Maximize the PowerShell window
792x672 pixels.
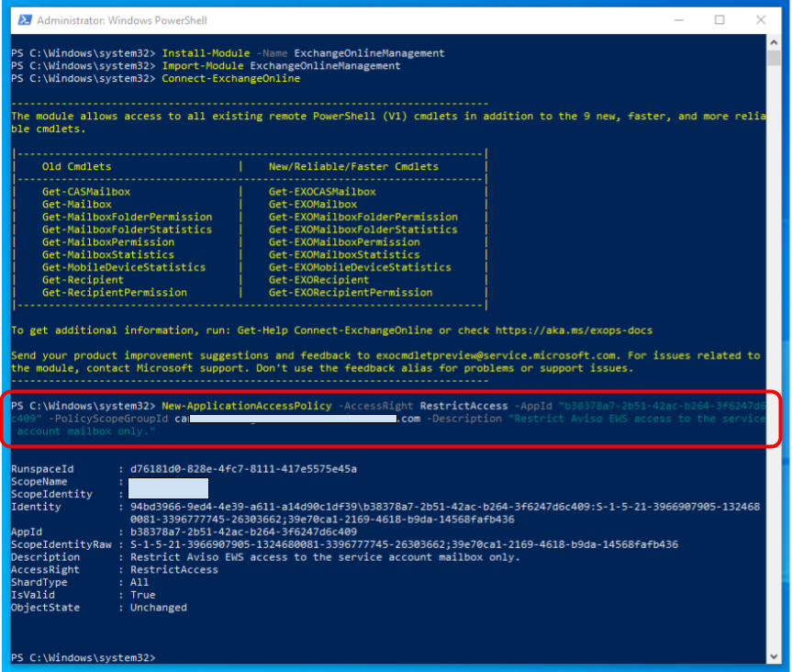(719, 20)
